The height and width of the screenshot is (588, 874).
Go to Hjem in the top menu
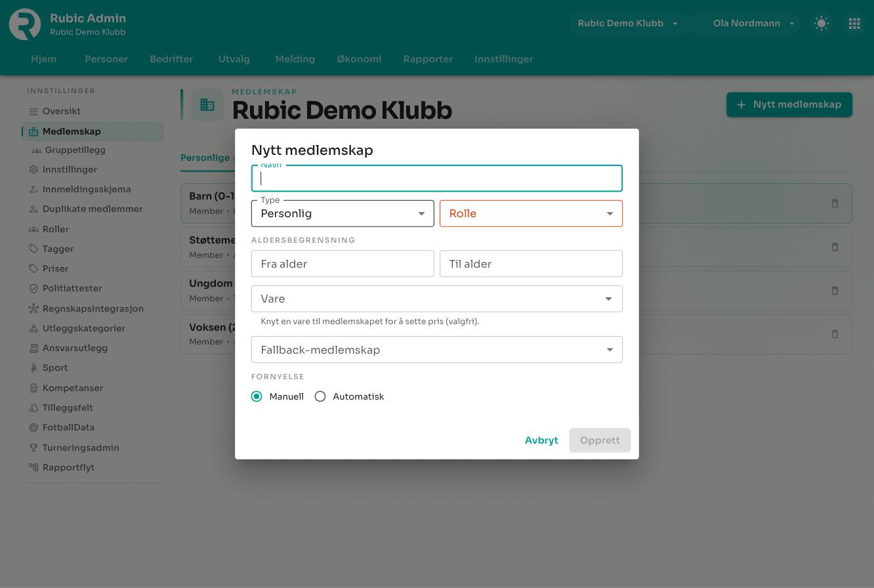(x=43, y=59)
